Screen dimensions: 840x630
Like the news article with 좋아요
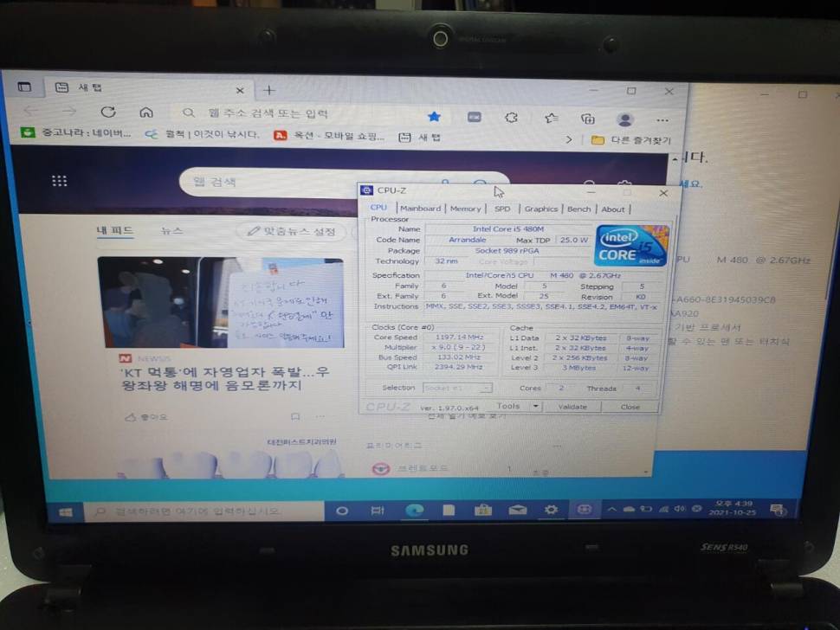pyautogui.click(x=146, y=416)
